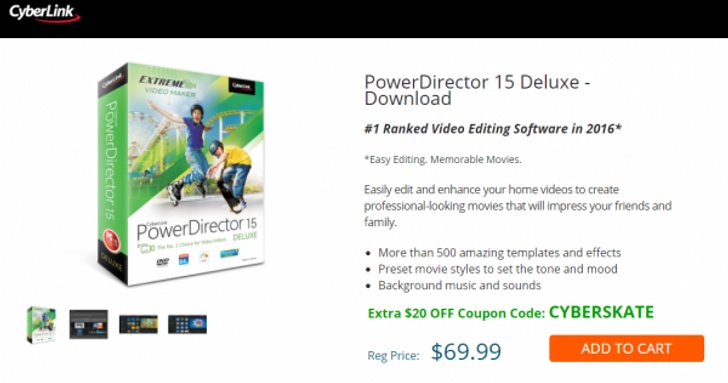The image size is (728, 383).
Task: Click the #1 Ranked Video Editing Software tagline
Action: (493, 129)
